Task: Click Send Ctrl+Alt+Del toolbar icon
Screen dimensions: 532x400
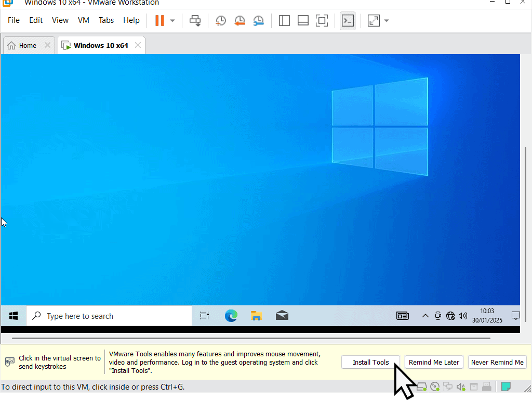Action: [x=195, y=21]
